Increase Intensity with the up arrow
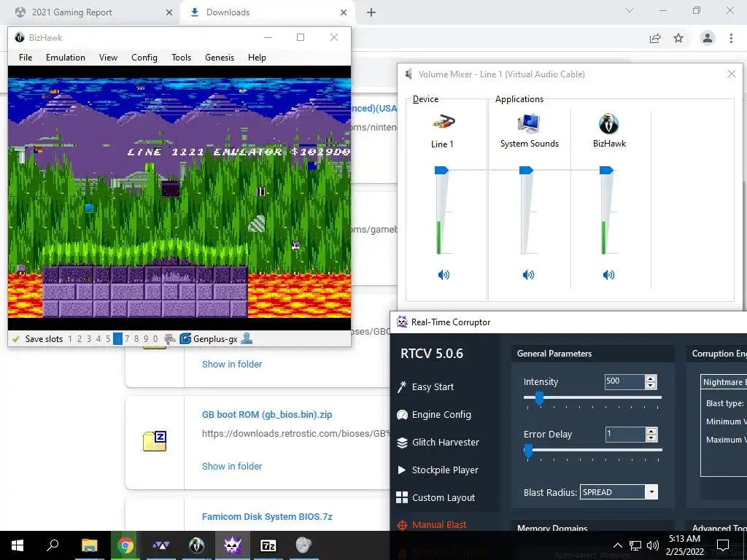The image size is (747, 560). tap(651, 378)
